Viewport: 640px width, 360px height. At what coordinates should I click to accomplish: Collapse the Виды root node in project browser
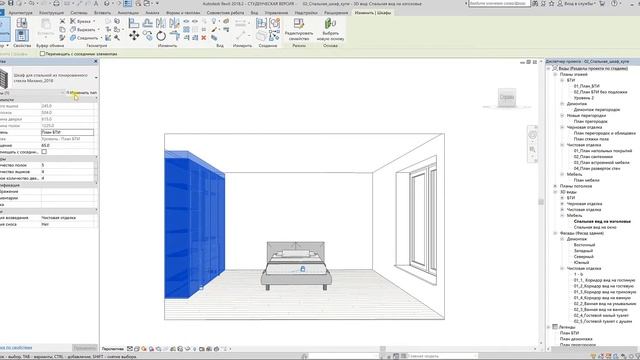coord(549,69)
